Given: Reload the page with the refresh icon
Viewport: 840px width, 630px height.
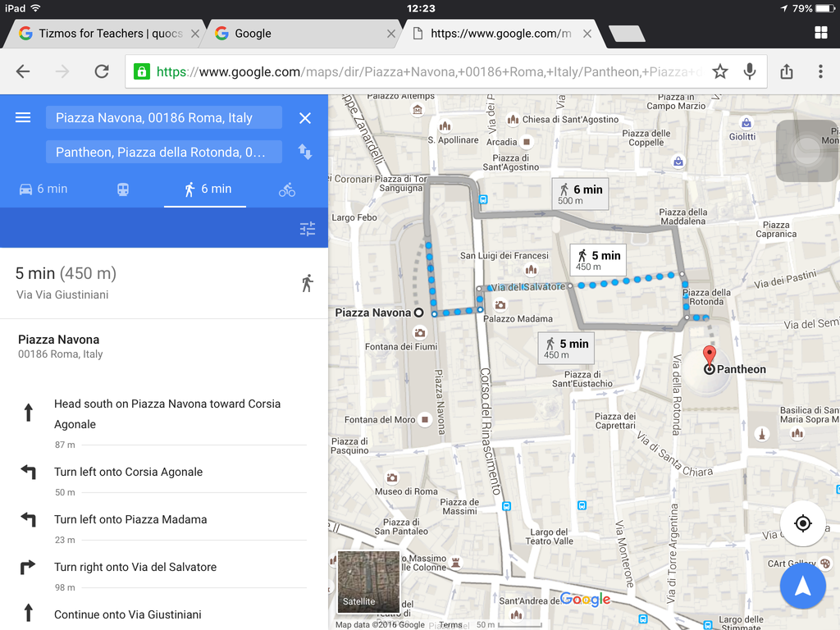Looking at the screenshot, I should (102, 71).
